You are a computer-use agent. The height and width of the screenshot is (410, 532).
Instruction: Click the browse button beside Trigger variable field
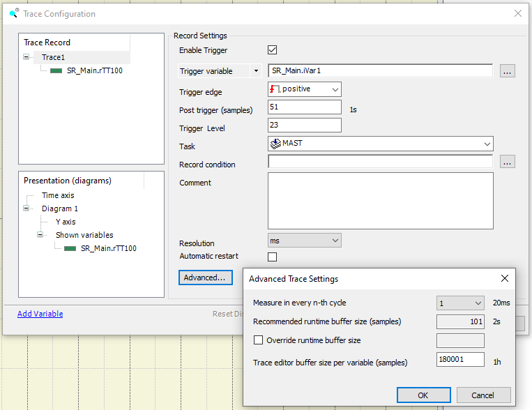(x=507, y=71)
